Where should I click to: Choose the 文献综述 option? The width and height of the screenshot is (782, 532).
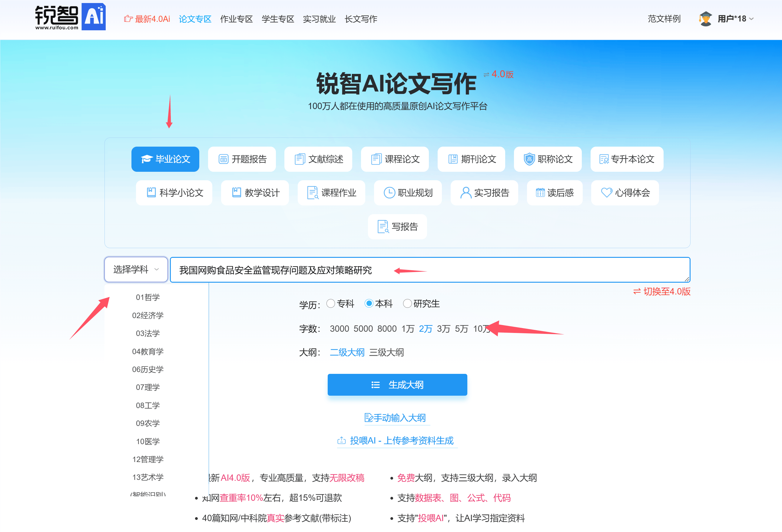[318, 159]
